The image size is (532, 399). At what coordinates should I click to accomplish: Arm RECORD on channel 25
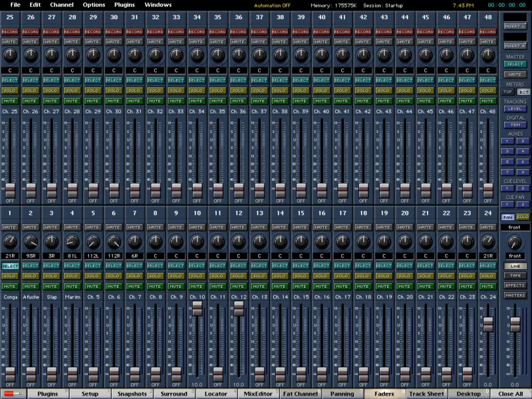pos(10,32)
